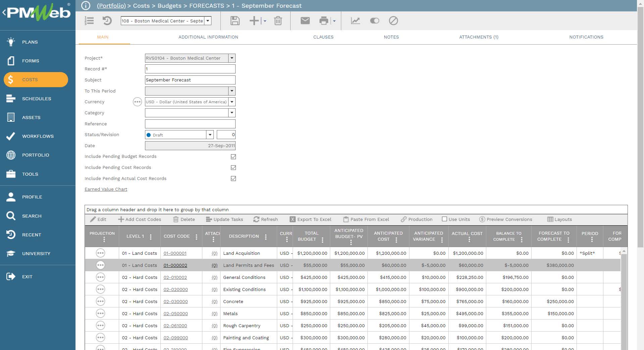This screenshot has width=644, height=350.
Task: Open Forms module in sidebar
Action: coord(31,61)
